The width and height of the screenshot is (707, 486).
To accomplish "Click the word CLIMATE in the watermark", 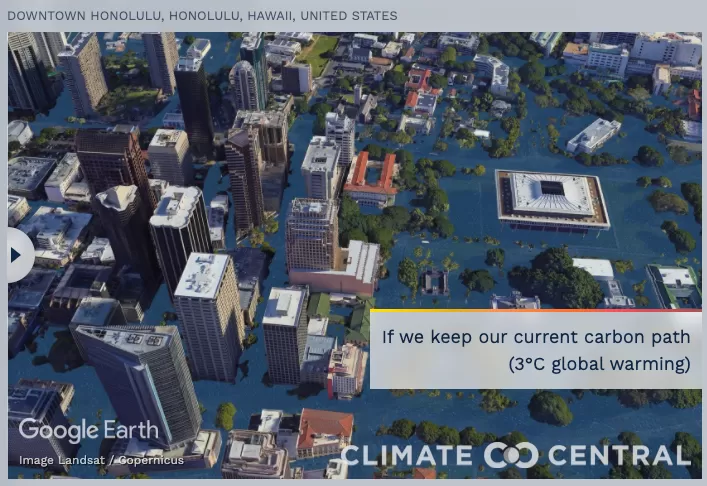I will 407,455.
